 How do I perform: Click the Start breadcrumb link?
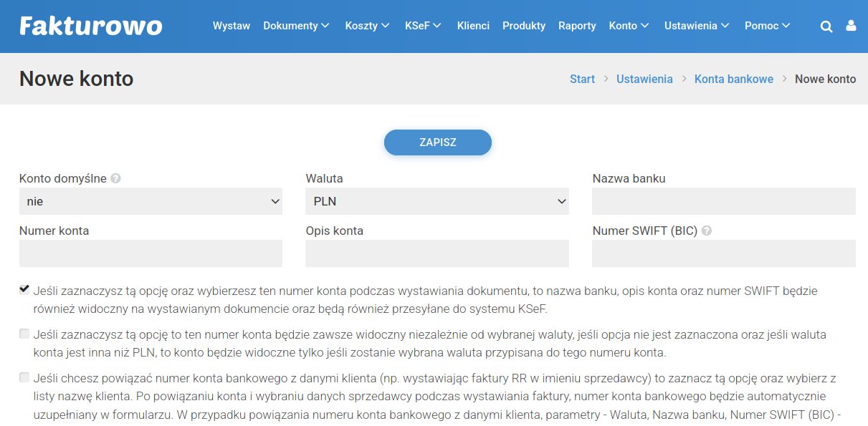point(582,79)
